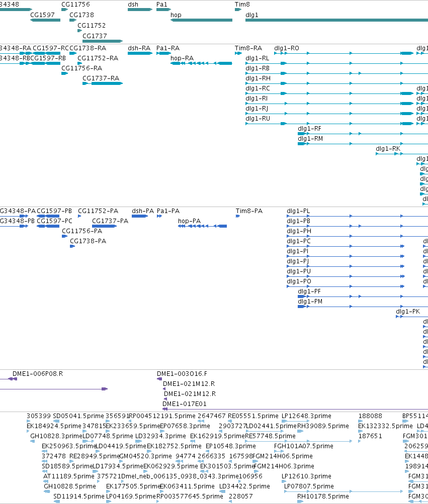Click the EK132332.5prime EST label
428x504 pixels.
tap(386, 426)
